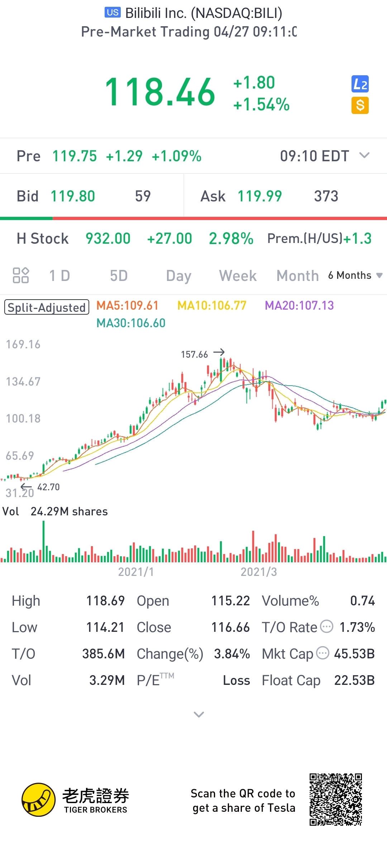387x868 pixels.
Task: Tap the bid-ask ratio green-red bar
Action: pos(193,218)
